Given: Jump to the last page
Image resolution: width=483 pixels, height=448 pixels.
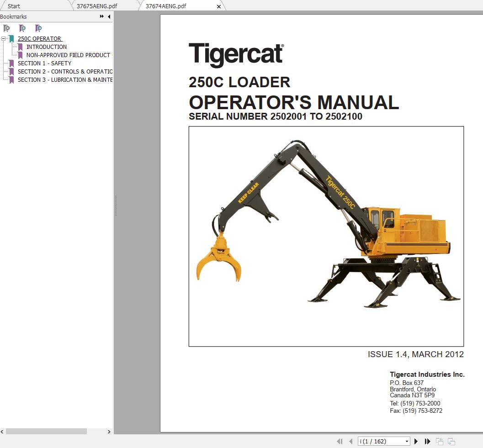Looking at the screenshot, I should click(x=427, y=441).
